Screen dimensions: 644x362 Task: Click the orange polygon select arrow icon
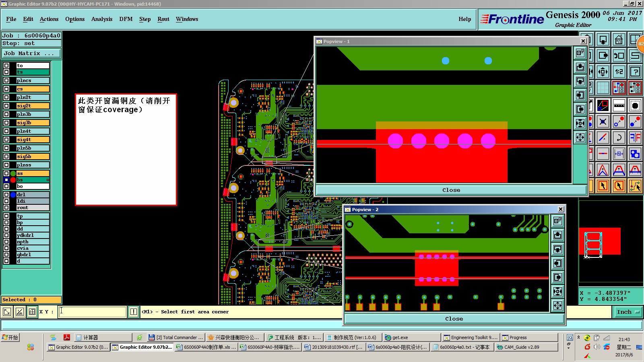coord(619,186)
